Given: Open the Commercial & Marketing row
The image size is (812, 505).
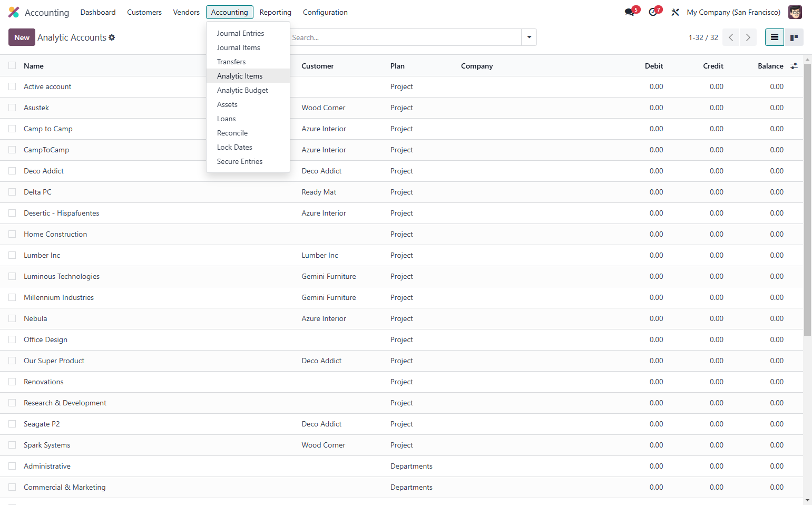Looking at the screenshot, I should pos(402,487).
